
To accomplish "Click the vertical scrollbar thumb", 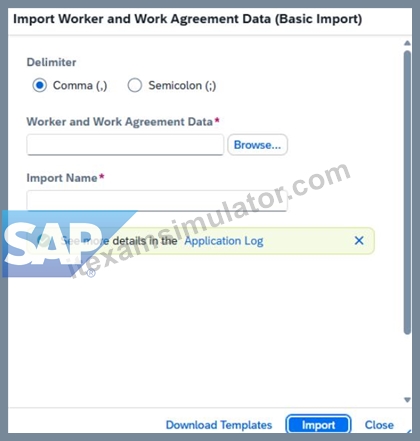I will 407,192.
